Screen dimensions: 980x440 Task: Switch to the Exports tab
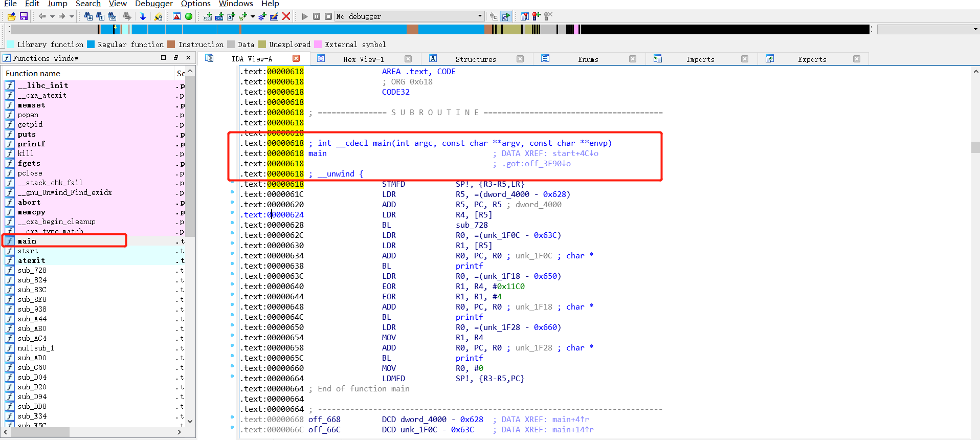(x=812, y=59)
